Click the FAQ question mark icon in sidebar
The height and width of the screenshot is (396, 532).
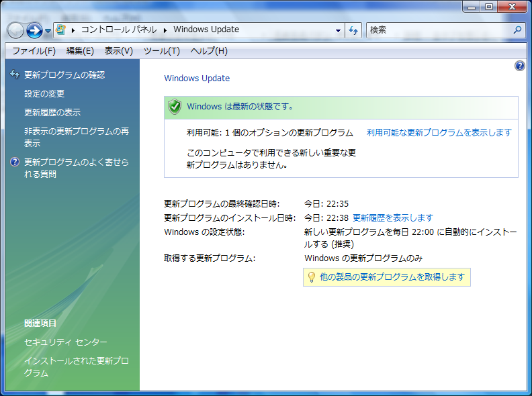tap(15, 162)
